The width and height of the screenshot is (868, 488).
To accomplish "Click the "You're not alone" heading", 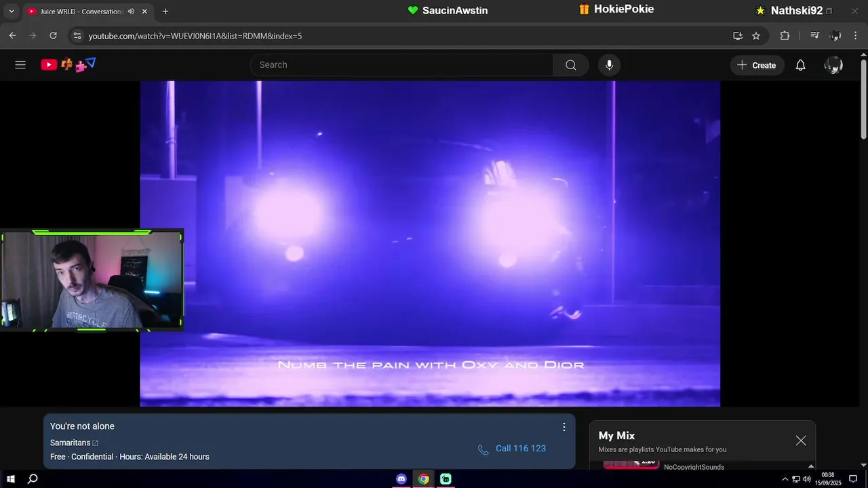I will tap(82, 426).
